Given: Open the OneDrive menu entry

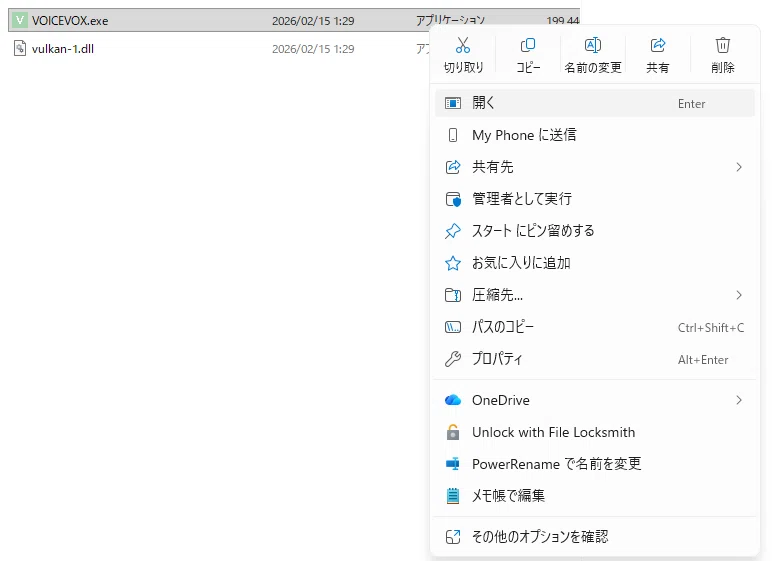Looking at the screenshot, I should coord(595,400).
